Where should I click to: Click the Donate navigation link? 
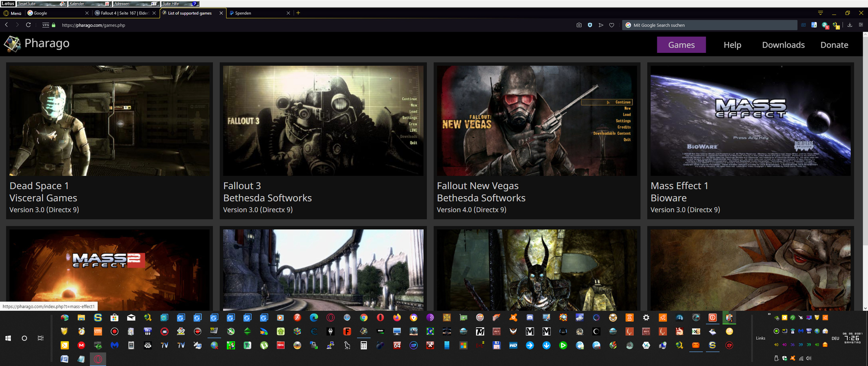(x=834, y=45)
